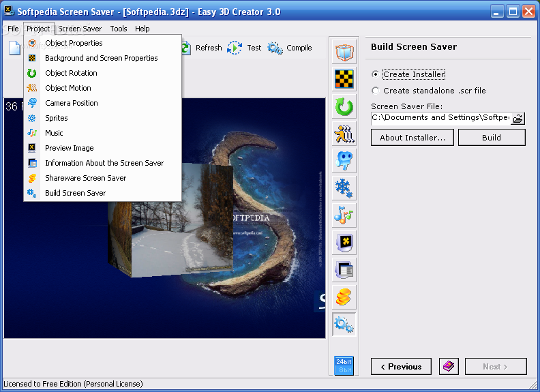Close the Easy 3D Creator window

529,12
